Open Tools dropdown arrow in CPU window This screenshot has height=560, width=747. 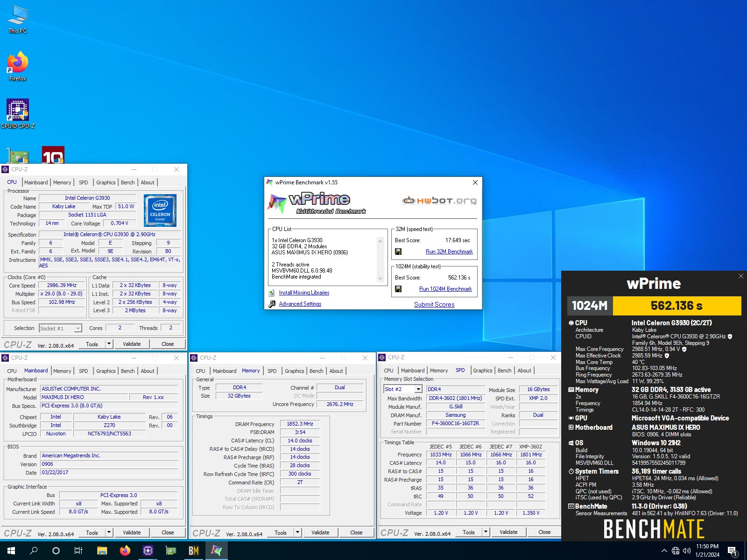click(109, 344)
